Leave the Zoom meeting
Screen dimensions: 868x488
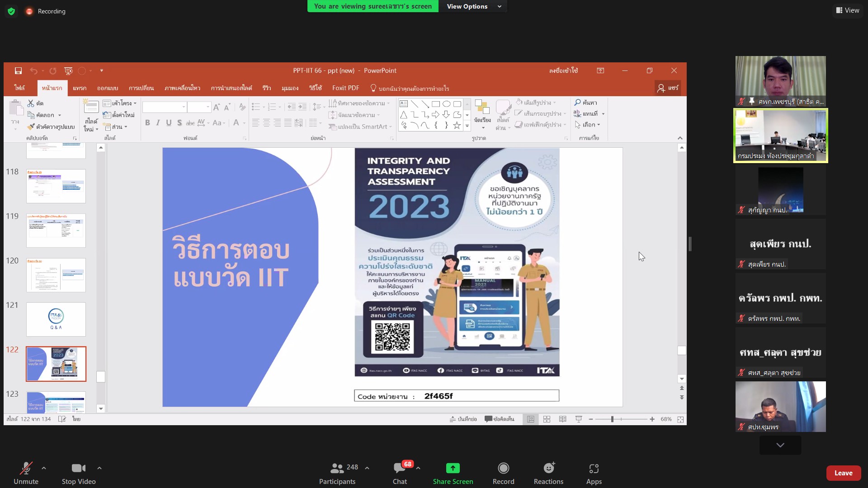843,473
